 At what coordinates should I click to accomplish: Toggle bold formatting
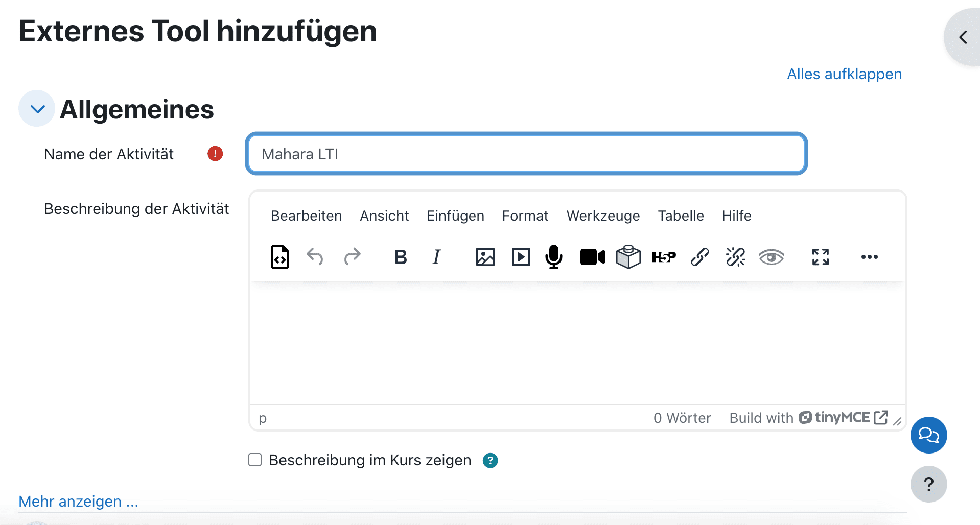[401, 257]
